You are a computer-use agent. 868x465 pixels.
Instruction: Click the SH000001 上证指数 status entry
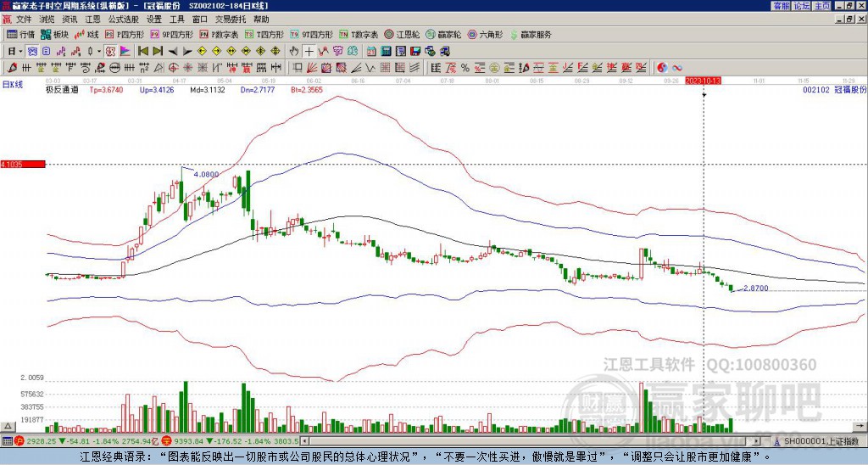coord(821,441)
